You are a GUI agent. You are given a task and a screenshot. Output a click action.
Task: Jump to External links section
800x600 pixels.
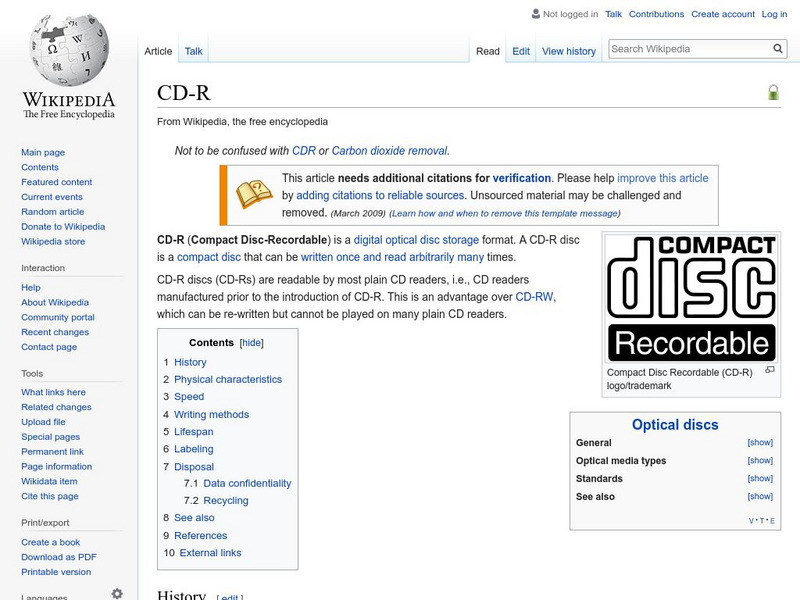click(x=210, y=553)
